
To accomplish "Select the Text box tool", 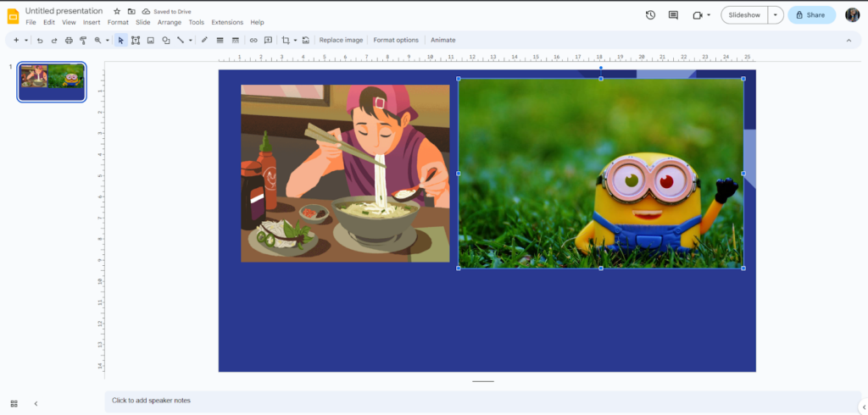I will click(136, 40).
